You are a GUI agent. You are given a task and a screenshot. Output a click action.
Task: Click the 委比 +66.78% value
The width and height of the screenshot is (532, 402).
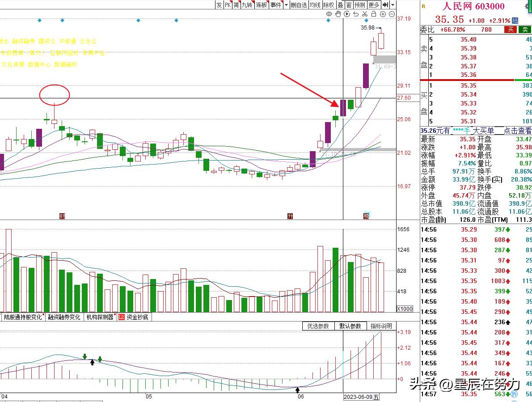tap(452, 30)
